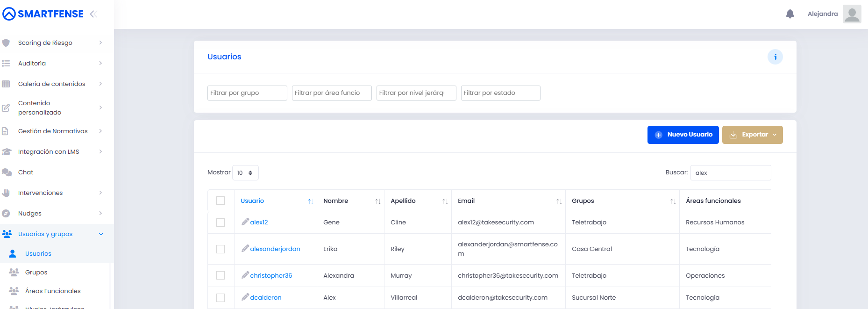The height and width of the screenshot is (309, 868).
Task: Click the Usuarios person icon in submenu
Action: (13, 253)
